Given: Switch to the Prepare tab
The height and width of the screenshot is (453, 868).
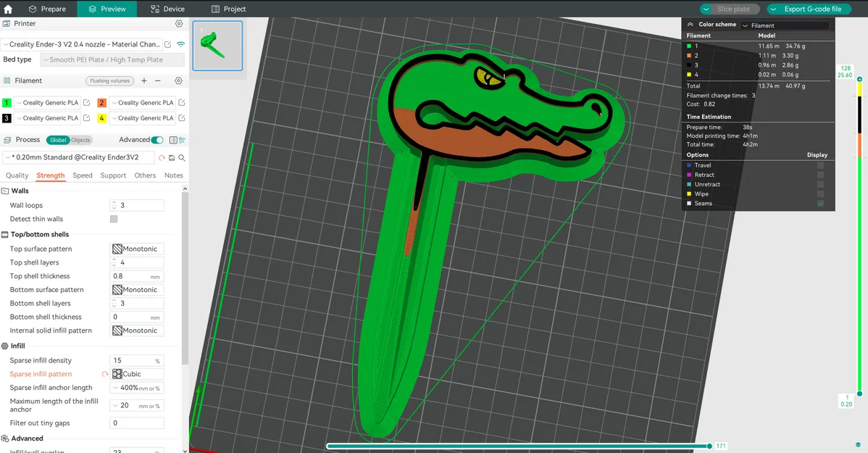Looking at the screenshot, I should tap(47, 9).
